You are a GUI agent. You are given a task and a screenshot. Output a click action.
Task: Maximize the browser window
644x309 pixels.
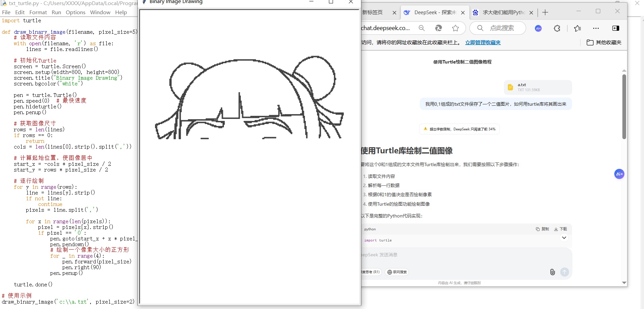[598, 11]
